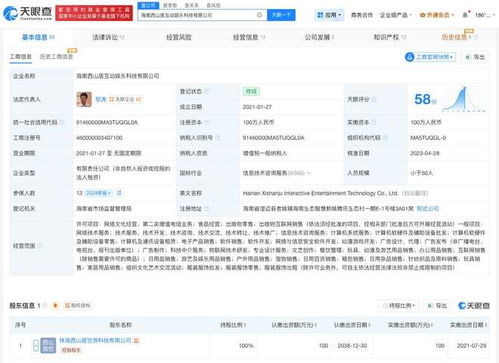Sort by 实缴出资额 column header
499x363 pixels.
pyautogui.click(x=410, y=325)
